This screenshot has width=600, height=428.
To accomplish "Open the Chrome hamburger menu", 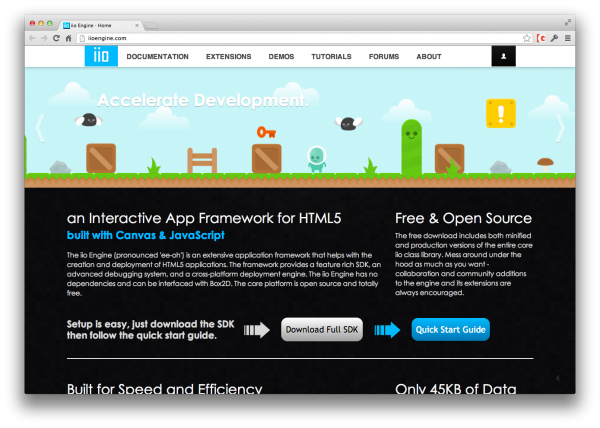I will coord(568,38).
